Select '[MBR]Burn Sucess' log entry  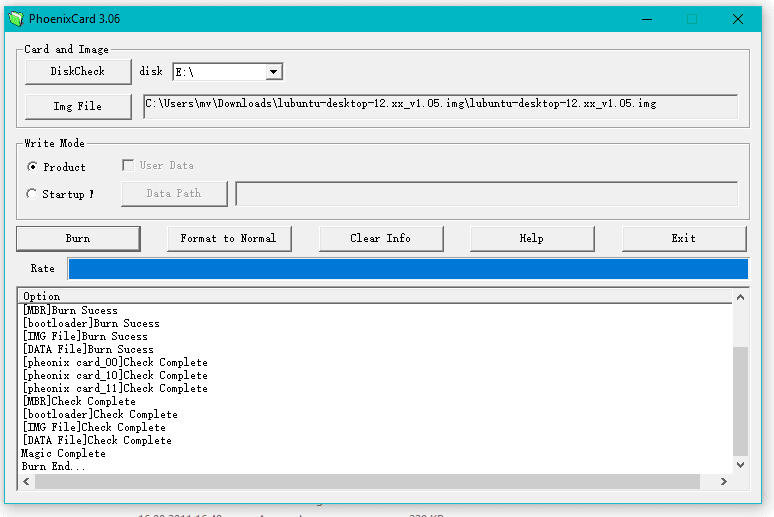(70, 311)
